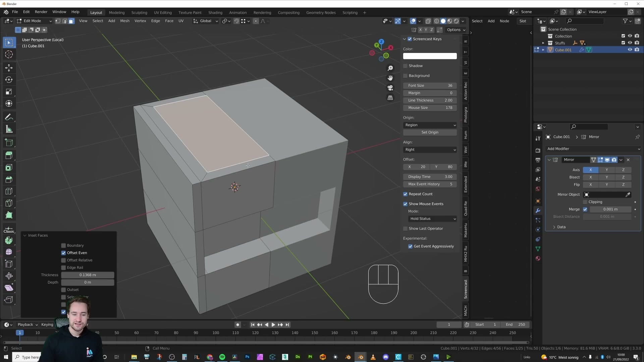Enable Show Last Operator checkbox
Image resolution: width=644 pixels, height=362 pixels.
click(405, 229)
